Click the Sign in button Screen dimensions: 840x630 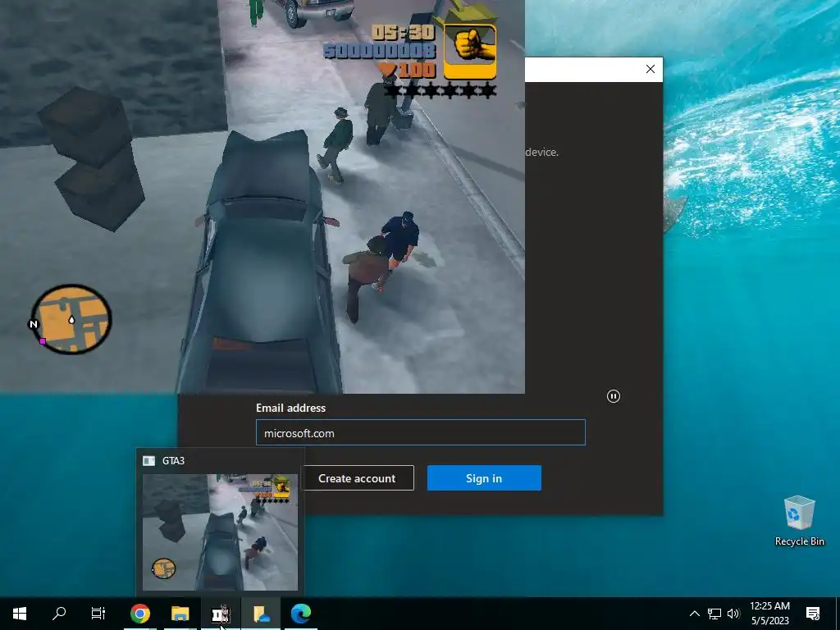(x=484, y=478)
